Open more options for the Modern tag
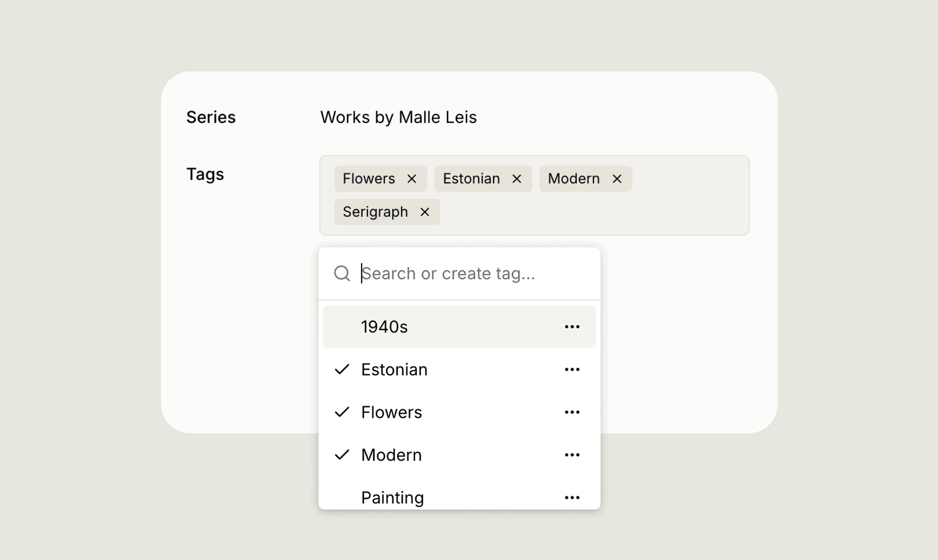The height and width of the screenshot is (560, 938). click(x=572, y=455)
